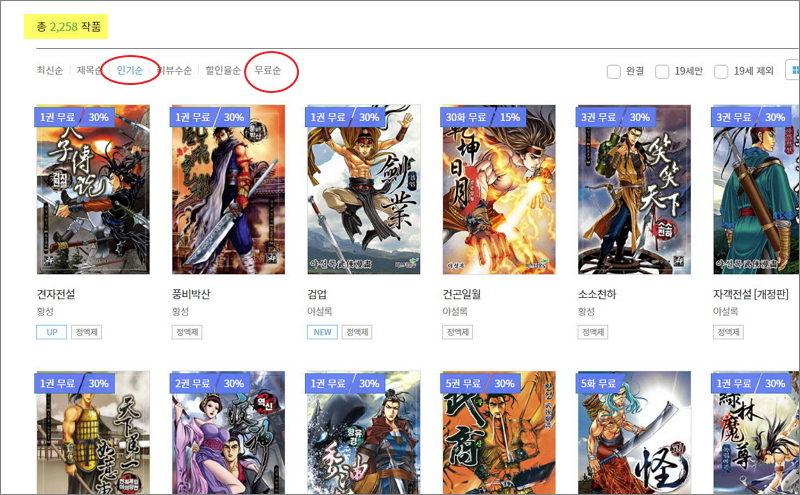Open author 야설록 under 검업
Screen dimensions: 800x495
(x=320, y=311)
